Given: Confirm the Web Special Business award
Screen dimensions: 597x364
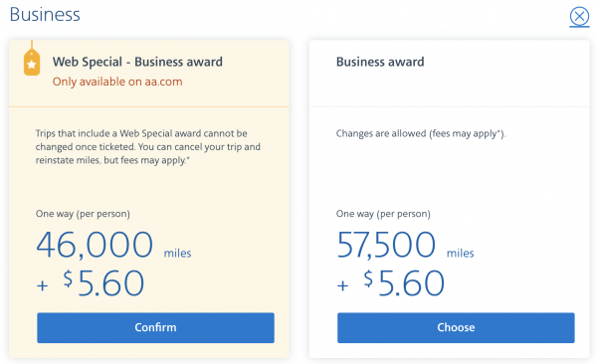Looking at the screenshot, I should point(155,328).
